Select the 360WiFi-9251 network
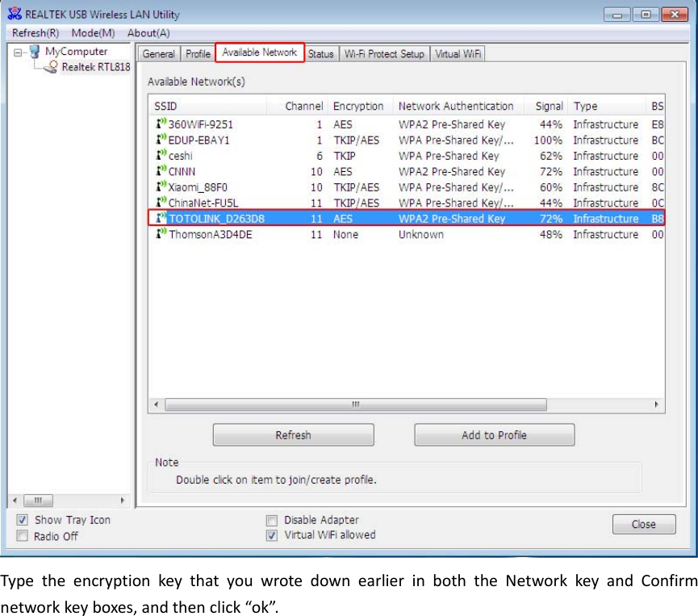Screen dimensions: 698x616 [407, 124]
